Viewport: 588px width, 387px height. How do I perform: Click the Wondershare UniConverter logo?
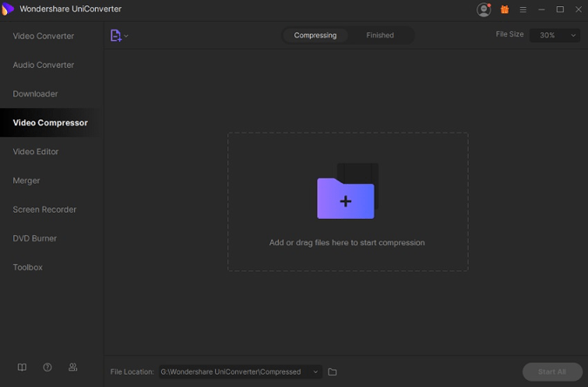[x=8, y=9]
